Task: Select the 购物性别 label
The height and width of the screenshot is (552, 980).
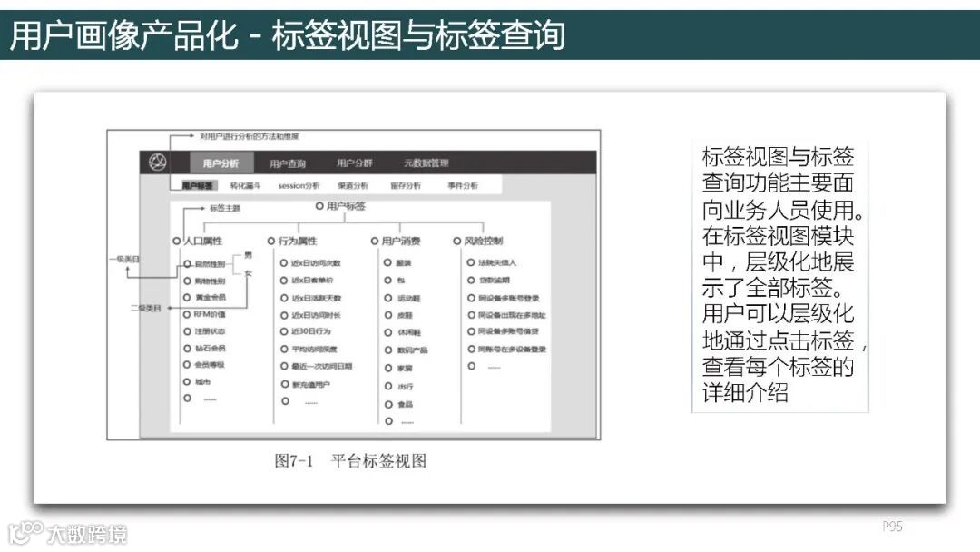Action: click(x=204, y=281)
